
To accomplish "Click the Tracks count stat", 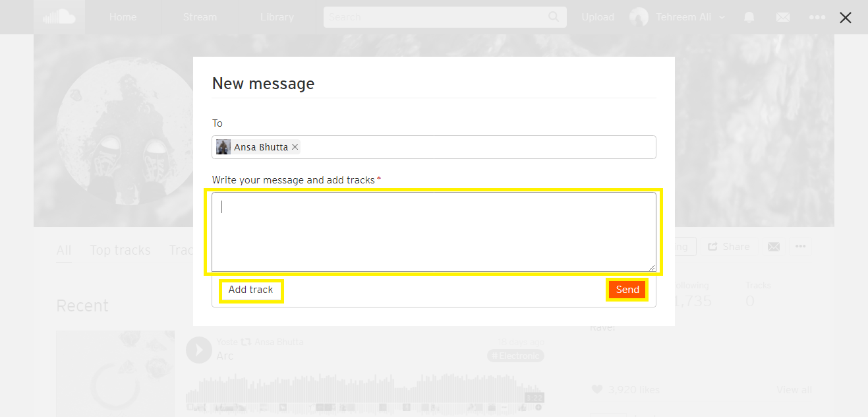I will click(758, 294).
